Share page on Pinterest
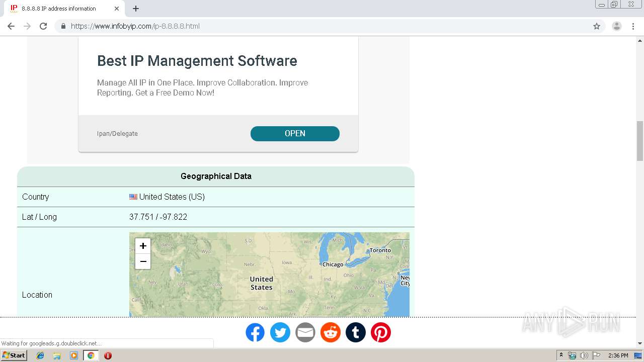The image size is (644, 362). 381,332
